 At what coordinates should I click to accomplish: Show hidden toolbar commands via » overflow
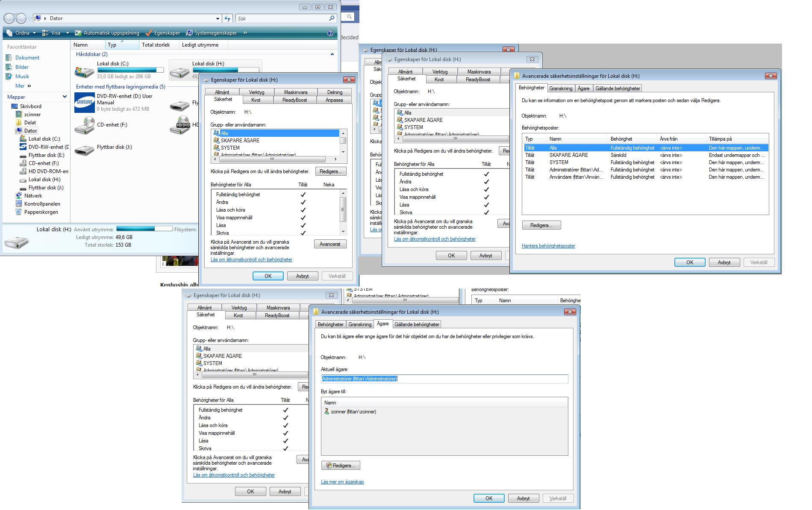[x=245, y=33]
